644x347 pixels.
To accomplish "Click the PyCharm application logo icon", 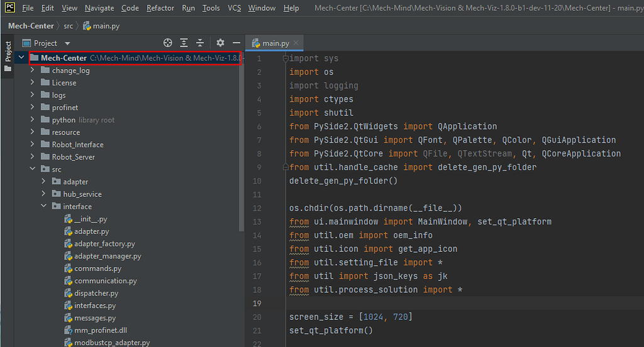I will point(9,8).
